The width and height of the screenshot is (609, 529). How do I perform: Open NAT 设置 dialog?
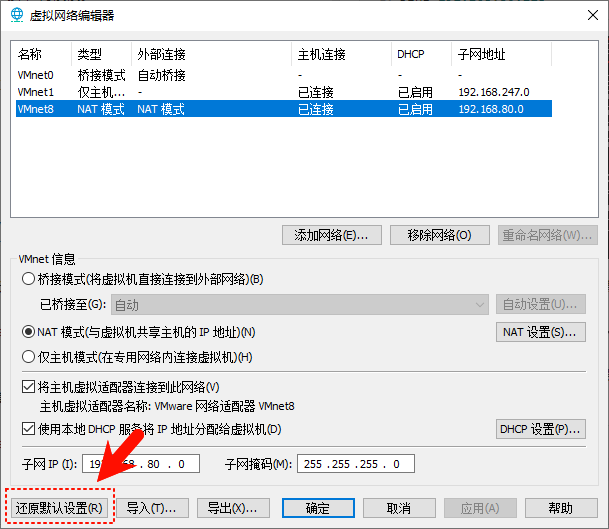[540, 332]
